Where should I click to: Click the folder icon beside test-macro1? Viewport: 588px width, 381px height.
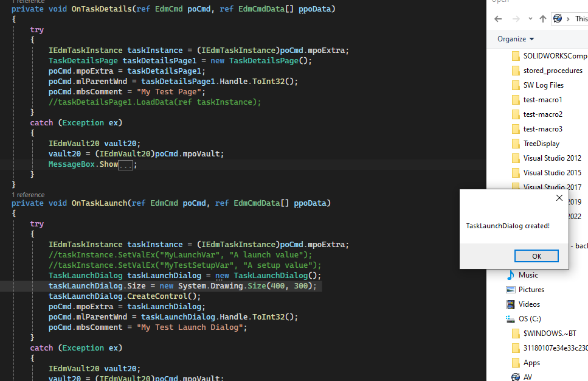point(516,100)
